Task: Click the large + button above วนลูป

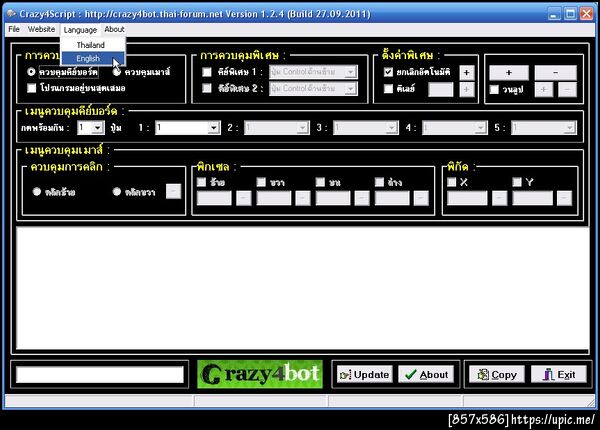Action: [509, 72]
